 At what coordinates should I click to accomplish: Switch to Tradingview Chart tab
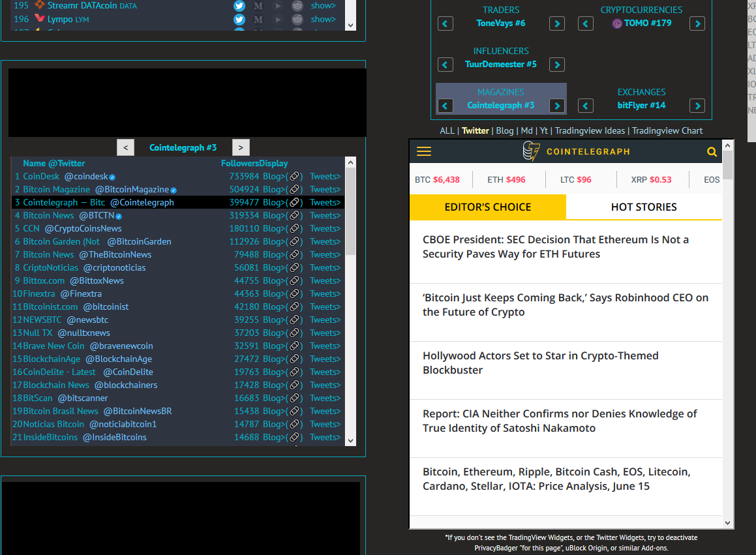[667, 130]
